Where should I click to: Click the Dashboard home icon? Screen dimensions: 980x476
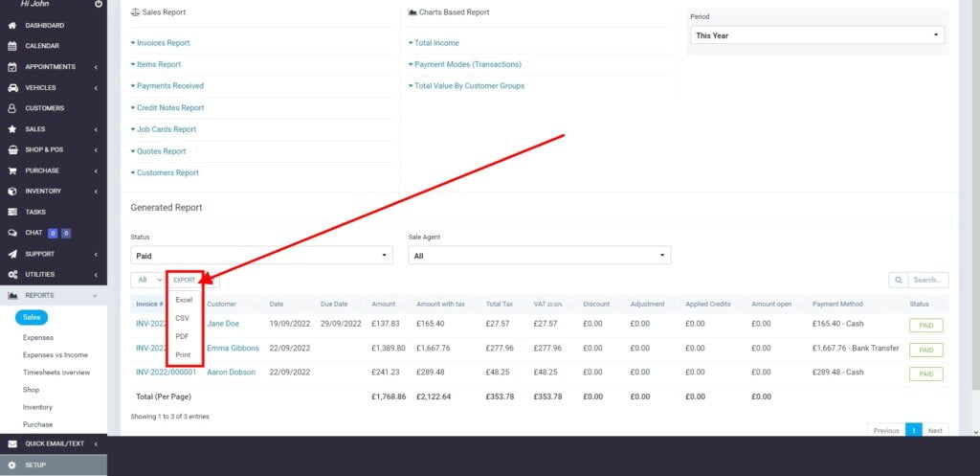point(11,26)
